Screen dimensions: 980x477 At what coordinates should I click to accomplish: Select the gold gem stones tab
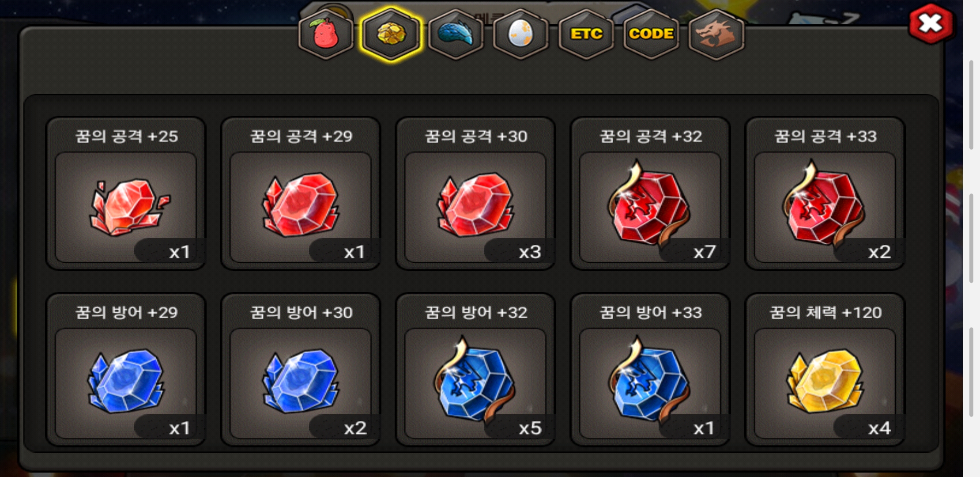click(x=391, y=34)
